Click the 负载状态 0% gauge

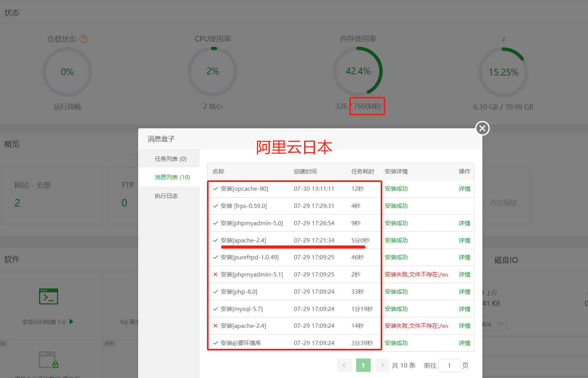click(67, 72)
